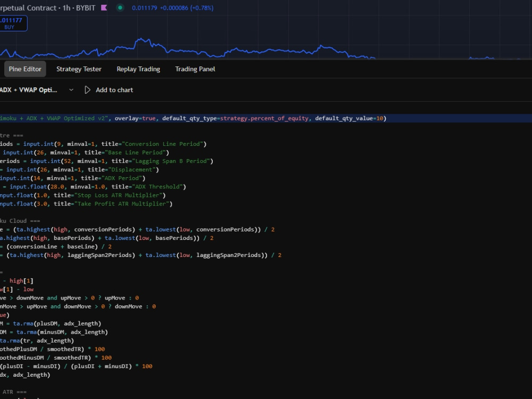
Task: Click the 'Lagging Span B Period' string
Action: pos(171,161)
